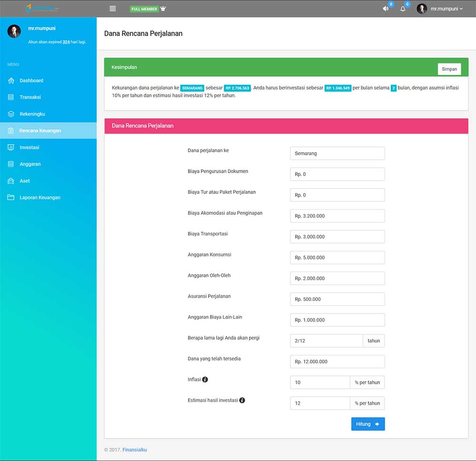Open the speaker announcements icon

[386, 9]
